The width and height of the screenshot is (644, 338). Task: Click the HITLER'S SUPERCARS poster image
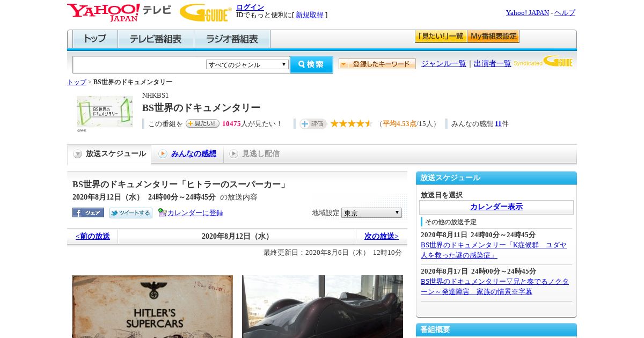pyautogui.click(x=152, y=306)
